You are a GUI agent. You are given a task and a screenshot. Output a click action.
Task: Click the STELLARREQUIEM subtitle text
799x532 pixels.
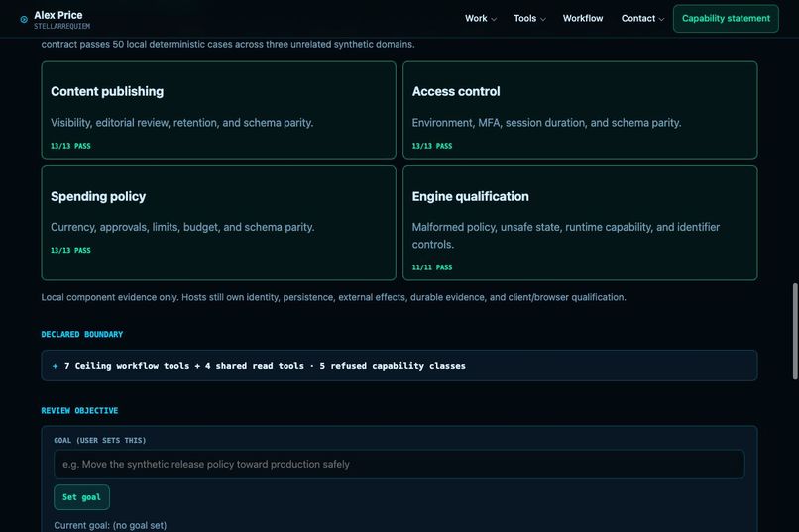coord(61,26)
